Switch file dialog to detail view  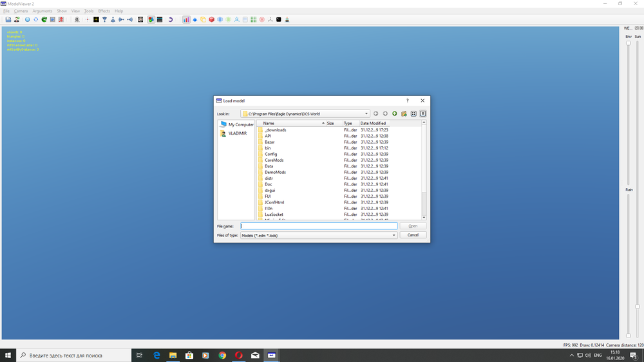423,114
